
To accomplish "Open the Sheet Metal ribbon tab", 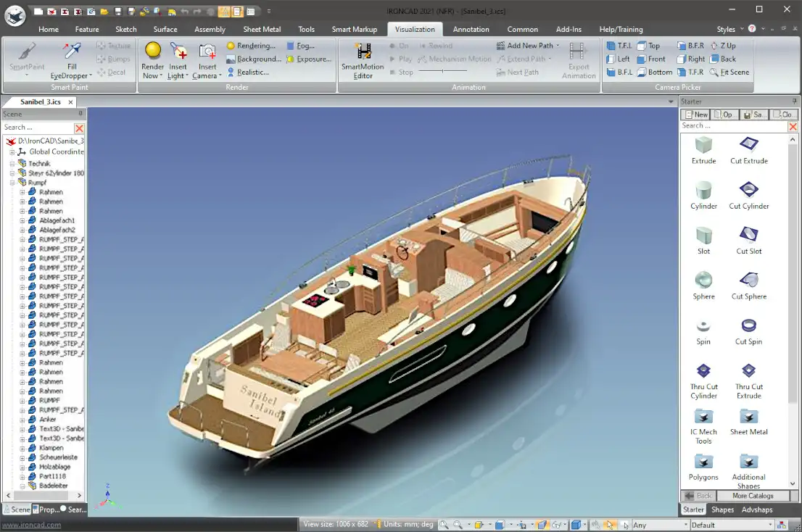I will coord(262,30).
